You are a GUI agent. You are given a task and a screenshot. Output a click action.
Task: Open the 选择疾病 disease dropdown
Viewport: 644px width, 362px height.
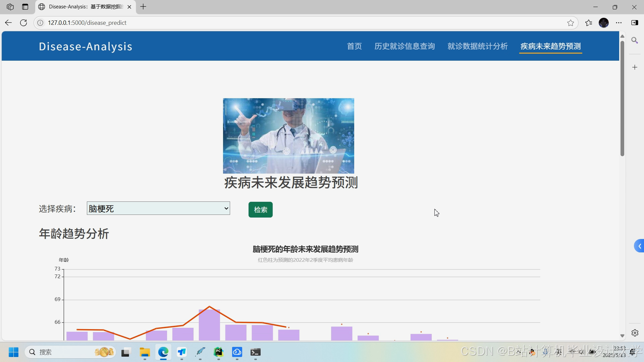[158, 208]
